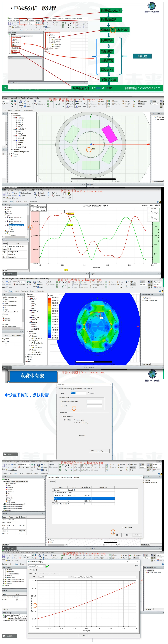
Task: Open the Setup1 : LastAdaptive dropdown
Action: click(x=137, y=577)
